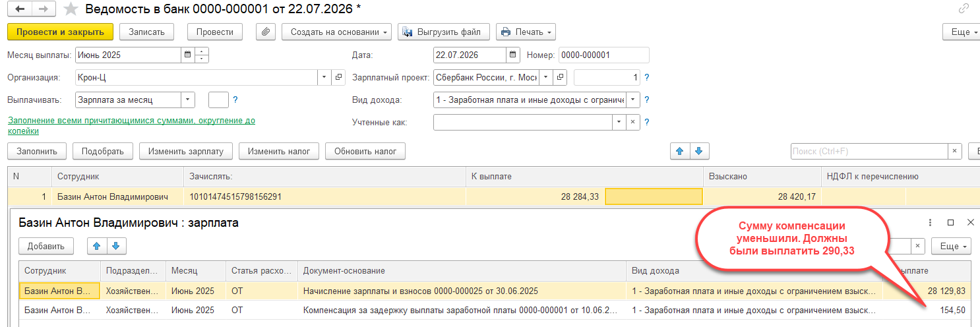Select account cell 10101474515798156291
Viewport: 980px width, 327px height.
click(324, 196)
